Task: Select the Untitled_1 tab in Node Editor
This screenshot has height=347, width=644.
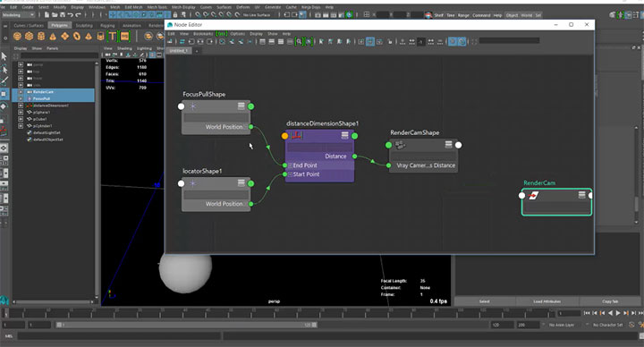Action: [179, 51]
